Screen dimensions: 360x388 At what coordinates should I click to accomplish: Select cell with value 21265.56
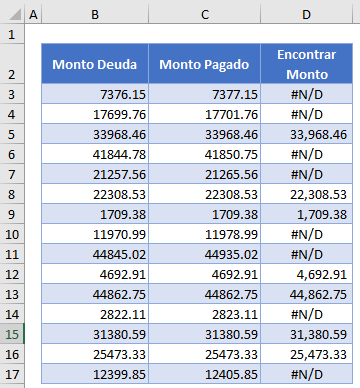coord(205,174)
